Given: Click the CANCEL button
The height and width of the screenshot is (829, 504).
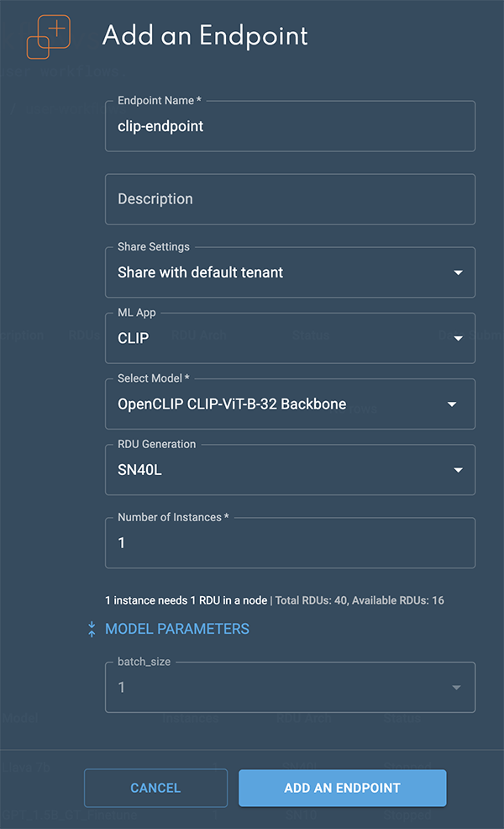Looking at the screenshot, I should pos(155,788).
